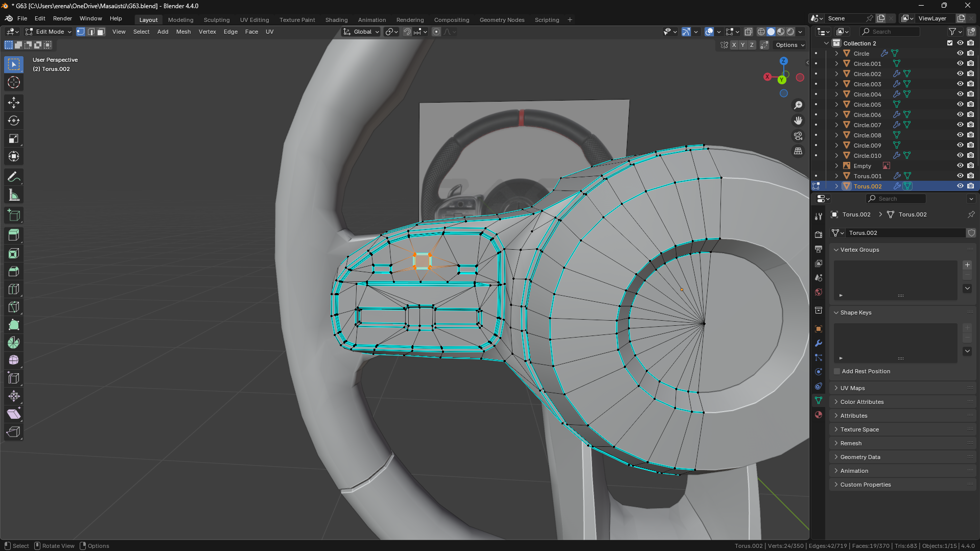Click the Torus.002 mesh name field
Viewport: 980px width, 551px height.
[x=904, y=233]
